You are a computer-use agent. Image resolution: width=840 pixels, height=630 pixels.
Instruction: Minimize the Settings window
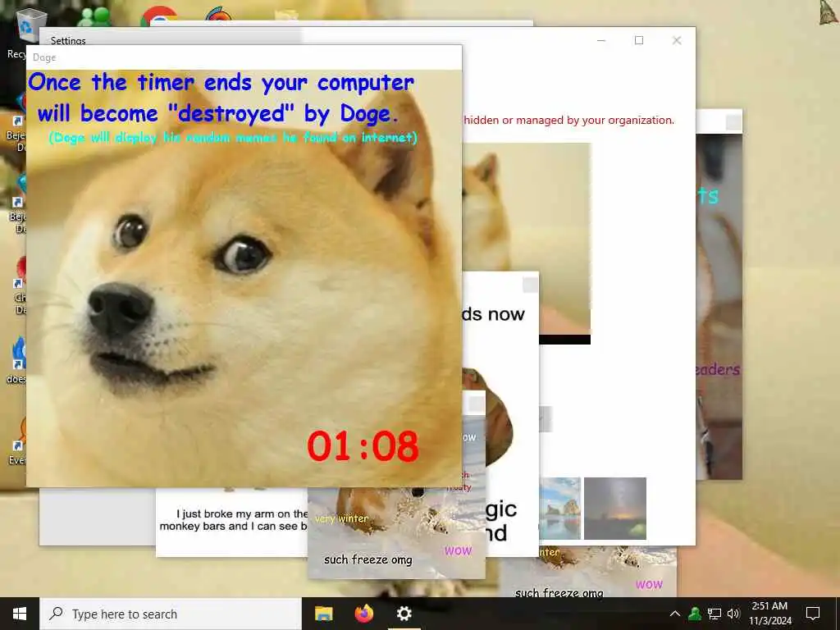click(601, 40)
